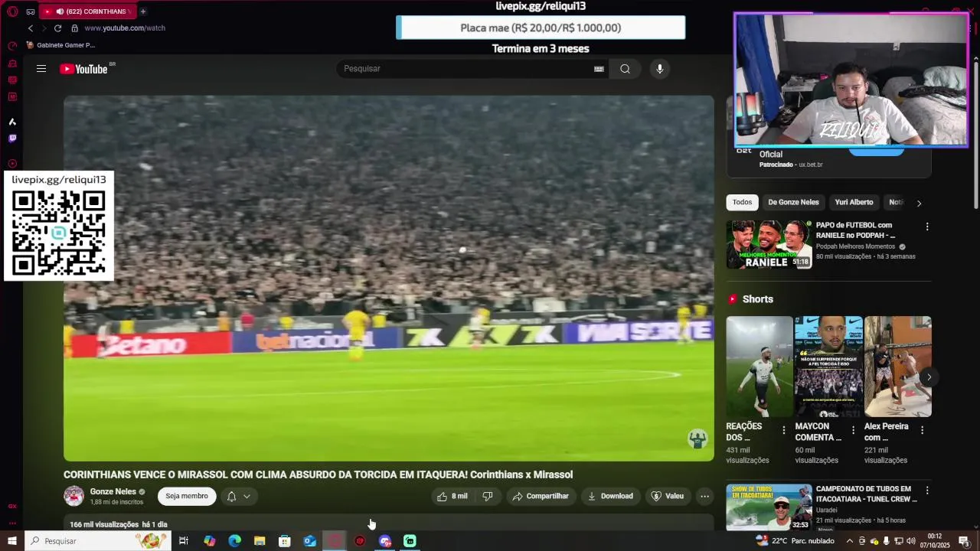Show next Shorts with the arrow
The height and width of the screenshot is (551, 980).
point(929,377)
